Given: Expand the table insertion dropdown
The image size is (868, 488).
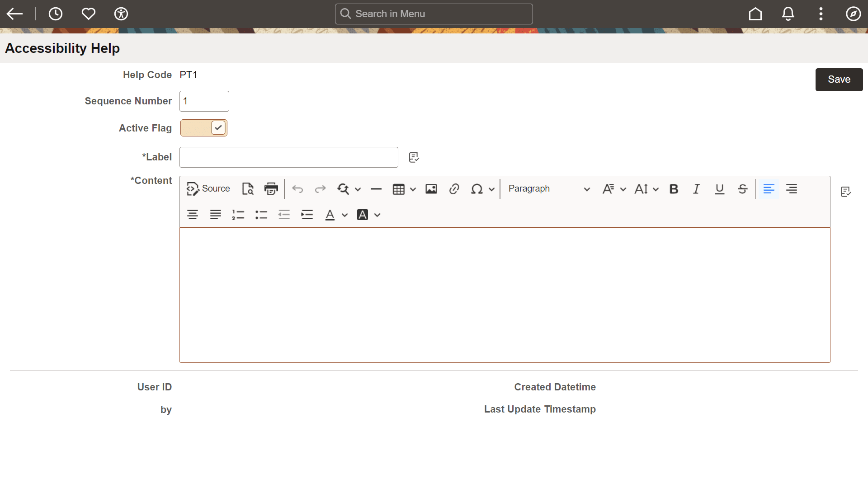Looking at the screenshot, I should tap(414, 189).
